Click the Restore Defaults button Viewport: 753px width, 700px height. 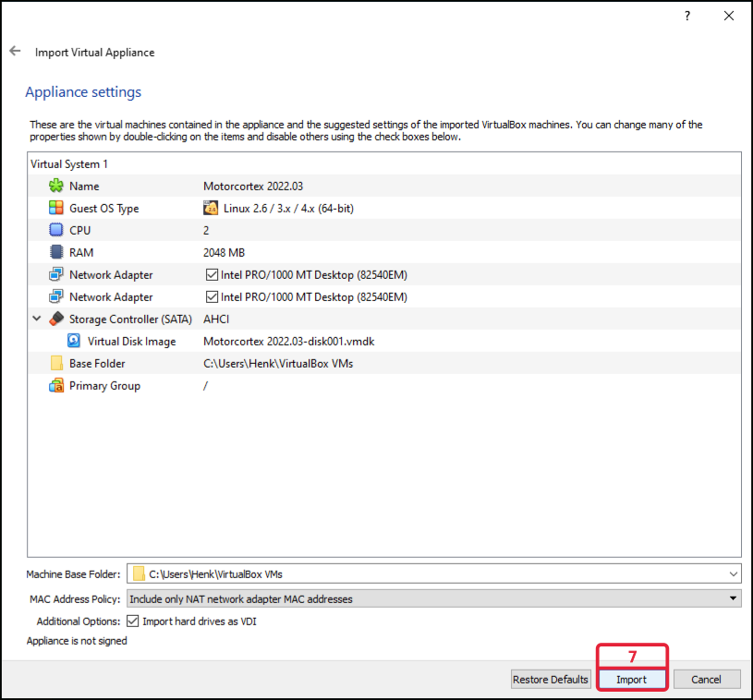click(551, 680)
